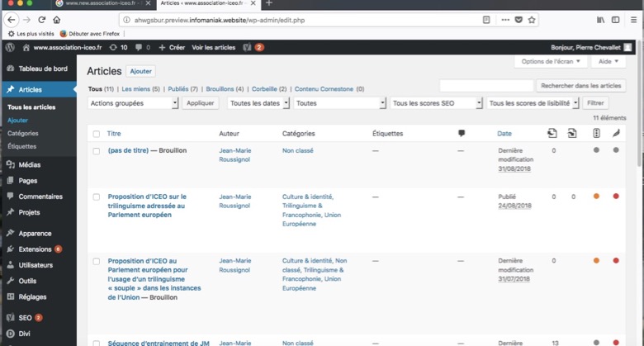Open site home www.association-iceo.fr icon

coord(26,47)
